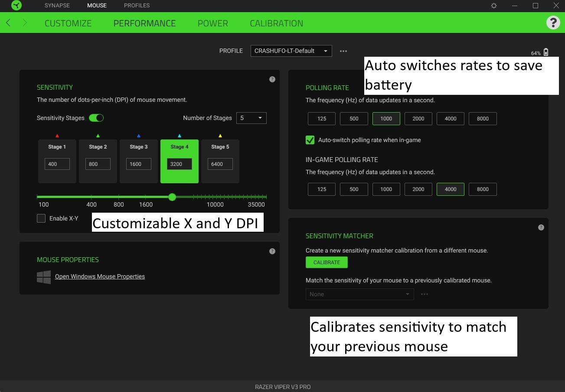
Task: Toggle the Sensitivity Stages switch
Action: (x=96, y=118)
